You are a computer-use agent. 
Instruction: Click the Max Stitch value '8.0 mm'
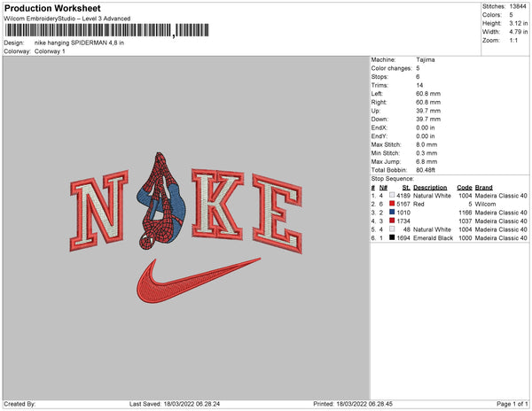pyautogui.click(x=426, y=144)
